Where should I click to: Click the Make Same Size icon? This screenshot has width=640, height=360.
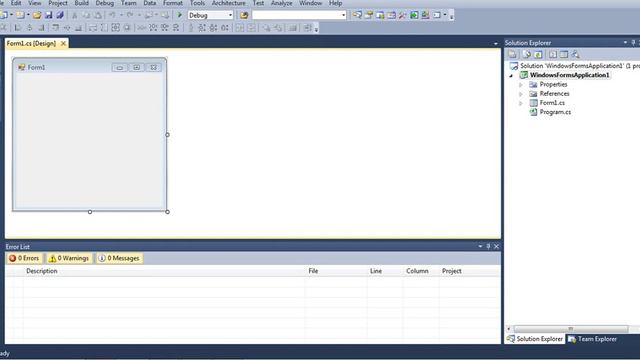coord(116,28)
